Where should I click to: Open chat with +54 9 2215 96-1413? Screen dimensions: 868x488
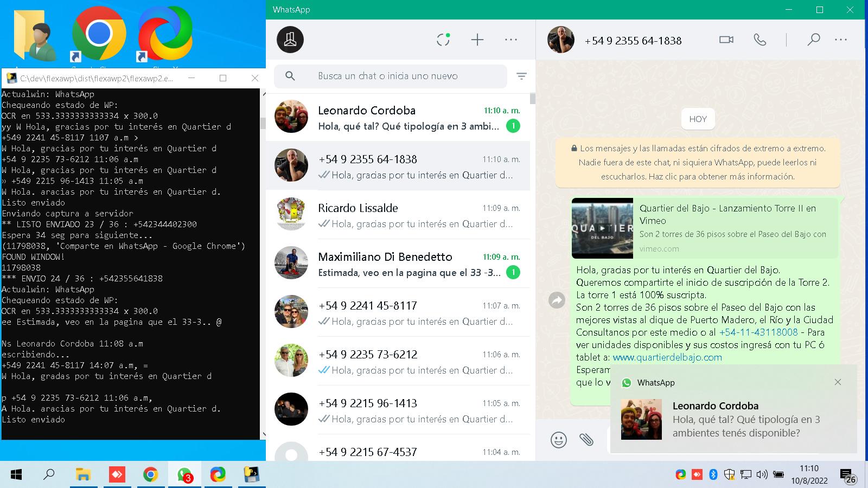point(398,410)
